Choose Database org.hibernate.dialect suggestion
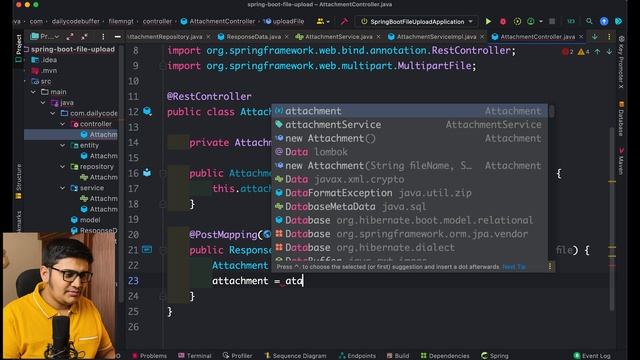640x360 pixels. click(410, 247)
